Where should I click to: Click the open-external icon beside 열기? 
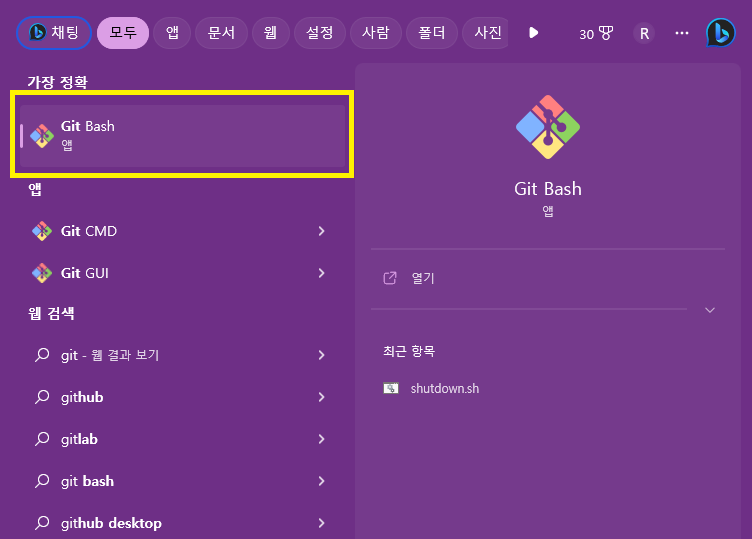point(390,278)
